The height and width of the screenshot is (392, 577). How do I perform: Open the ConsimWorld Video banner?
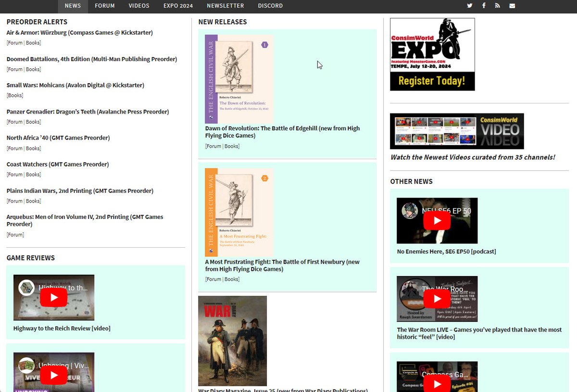click(x=457, y=131)
